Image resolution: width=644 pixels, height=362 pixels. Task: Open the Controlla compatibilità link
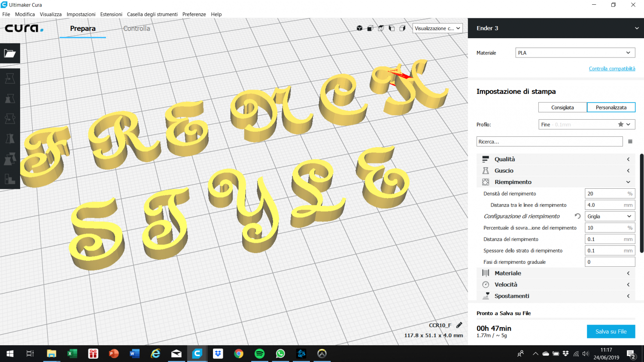(x=612, y=68)
